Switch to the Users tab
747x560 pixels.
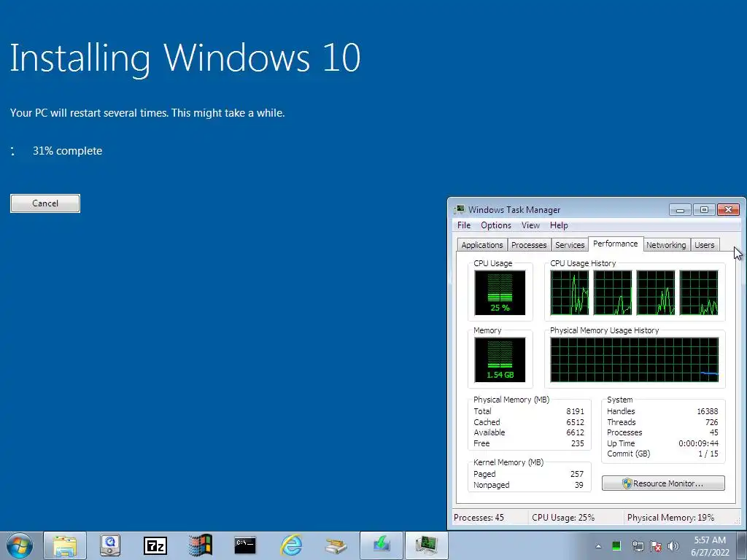tap(704, 245)
